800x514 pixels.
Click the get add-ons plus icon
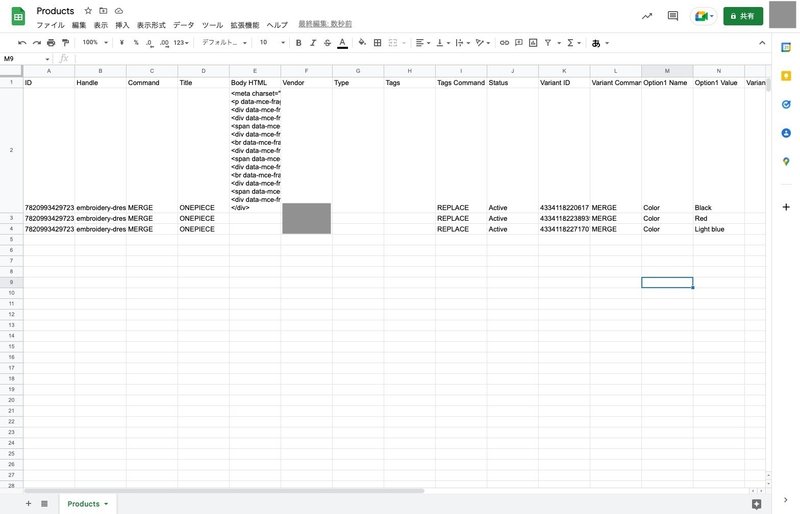tap(786, 207)
